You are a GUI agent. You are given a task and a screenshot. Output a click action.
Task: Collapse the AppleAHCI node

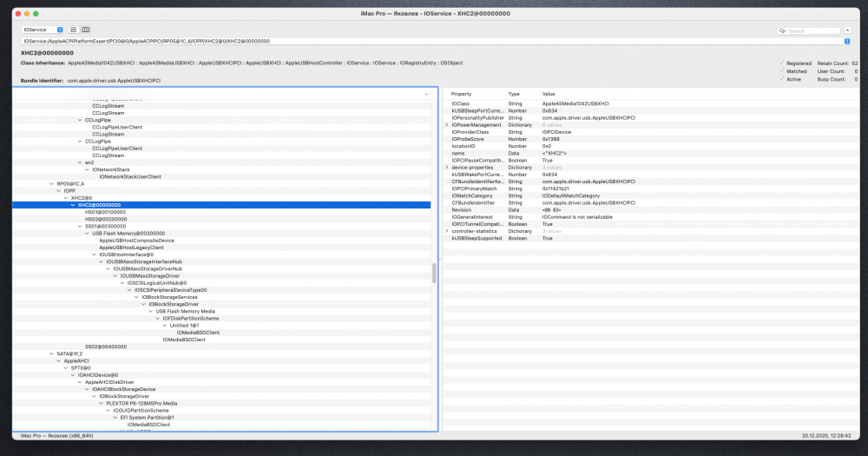tap(59, 360)
